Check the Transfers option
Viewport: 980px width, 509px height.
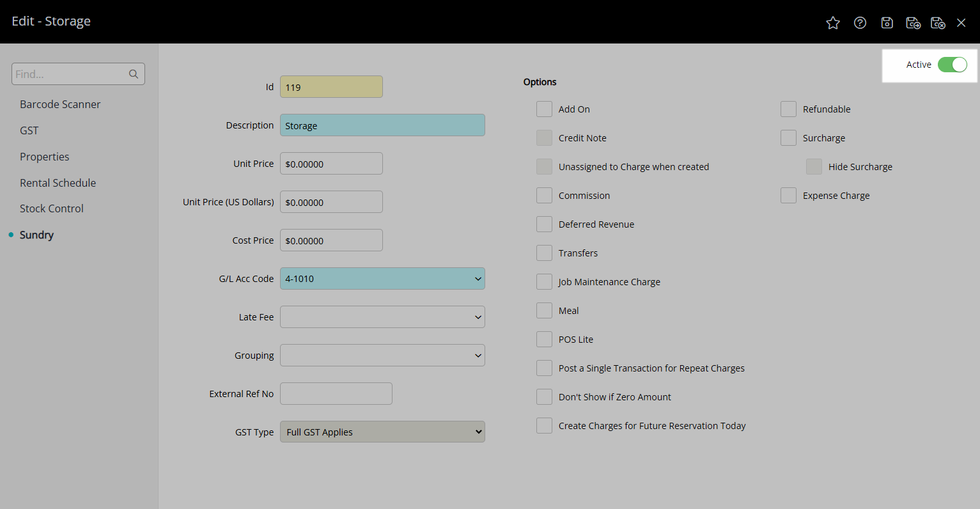(x=544, y=253)
